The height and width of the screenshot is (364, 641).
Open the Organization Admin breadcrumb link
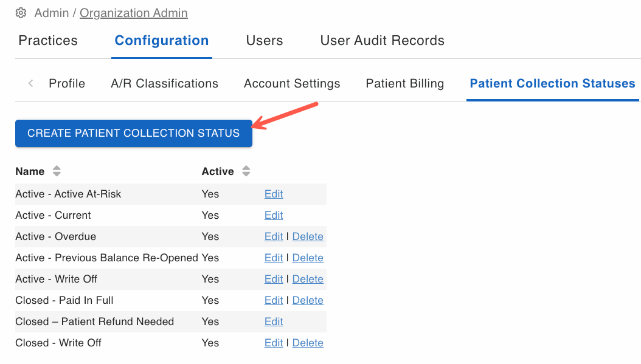pyautogui.click(x=134, y=13)
